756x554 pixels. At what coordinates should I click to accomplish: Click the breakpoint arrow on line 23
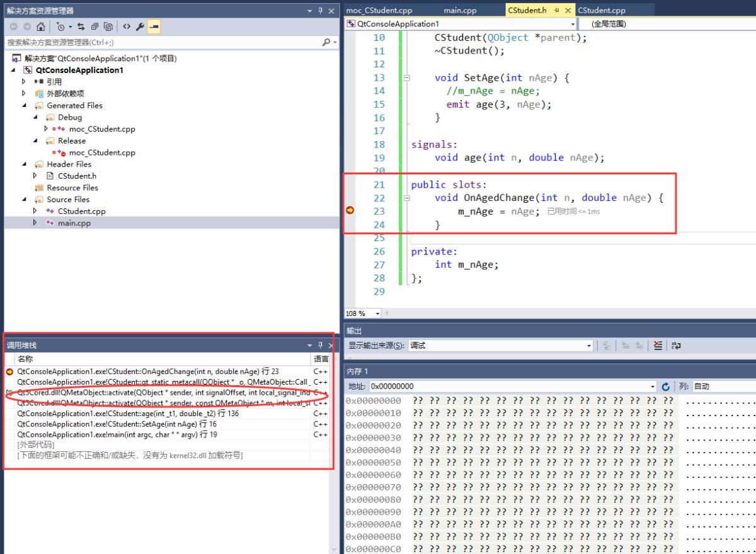350,211
